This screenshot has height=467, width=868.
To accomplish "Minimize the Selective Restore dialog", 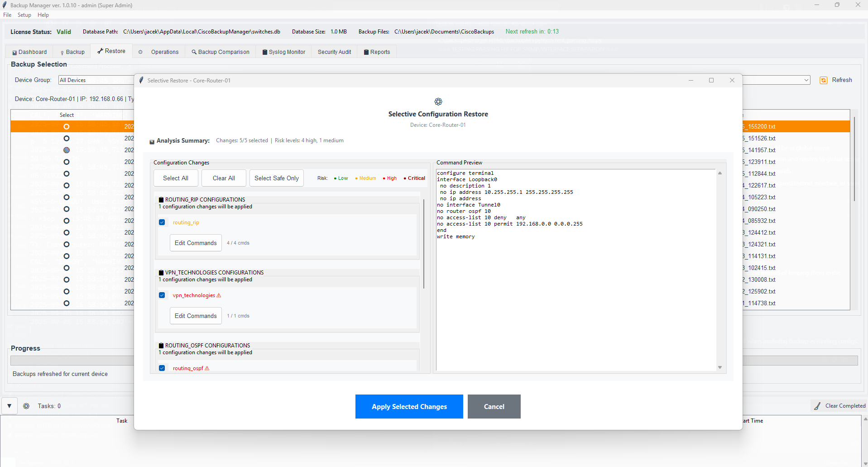I will click(x=691, y=80).
